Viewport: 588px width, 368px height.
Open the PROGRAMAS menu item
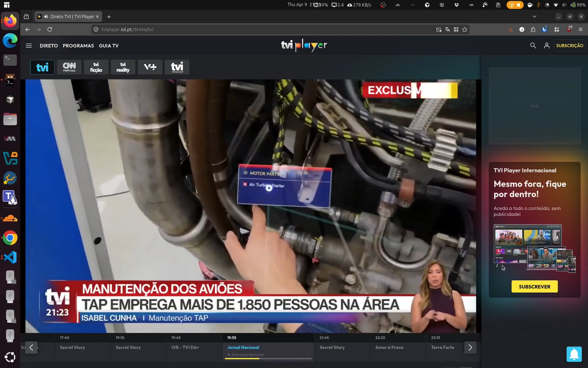[x=78, y=46]
